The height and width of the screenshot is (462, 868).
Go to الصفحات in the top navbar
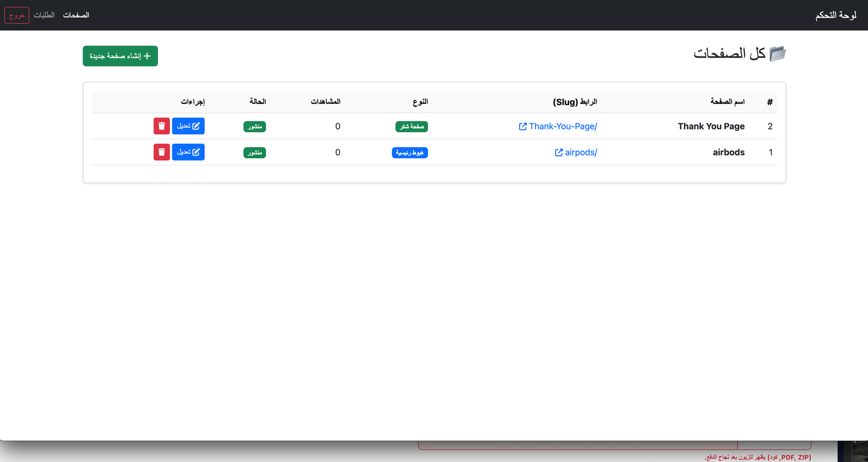coord(76,15)
